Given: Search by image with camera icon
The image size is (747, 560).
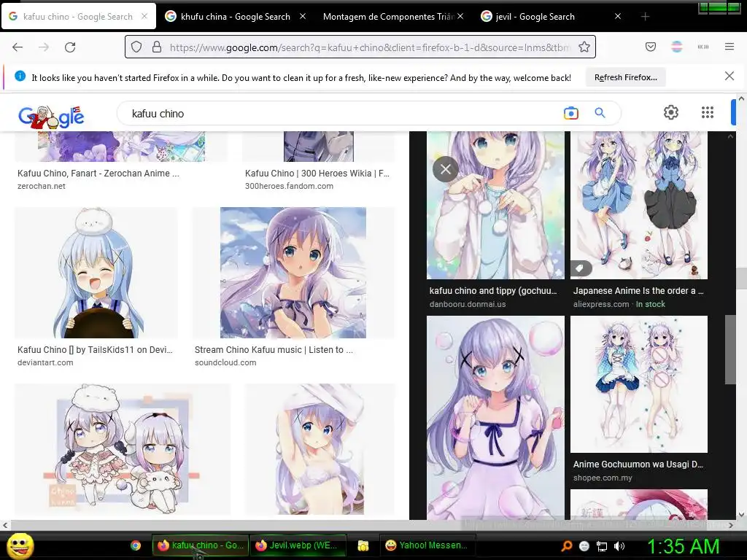Looking at the screenshot, I should click(570, 113).
